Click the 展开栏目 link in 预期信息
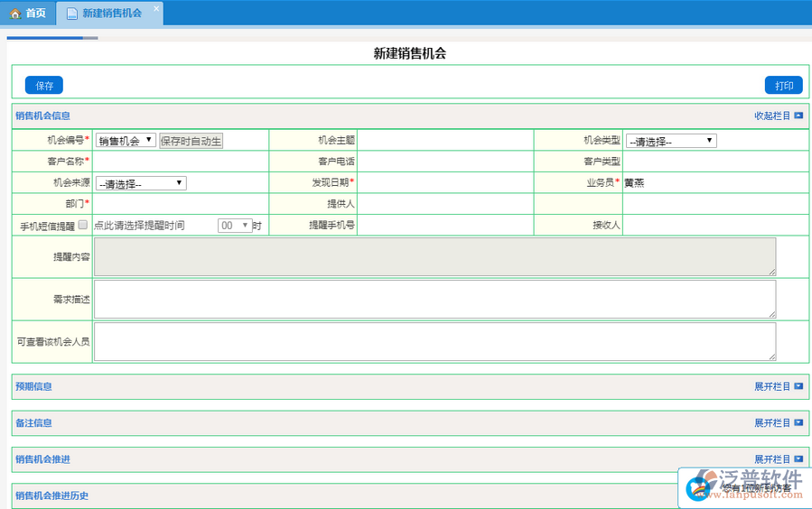This screenshot has height=509, width=812. (x=772, y=386)
